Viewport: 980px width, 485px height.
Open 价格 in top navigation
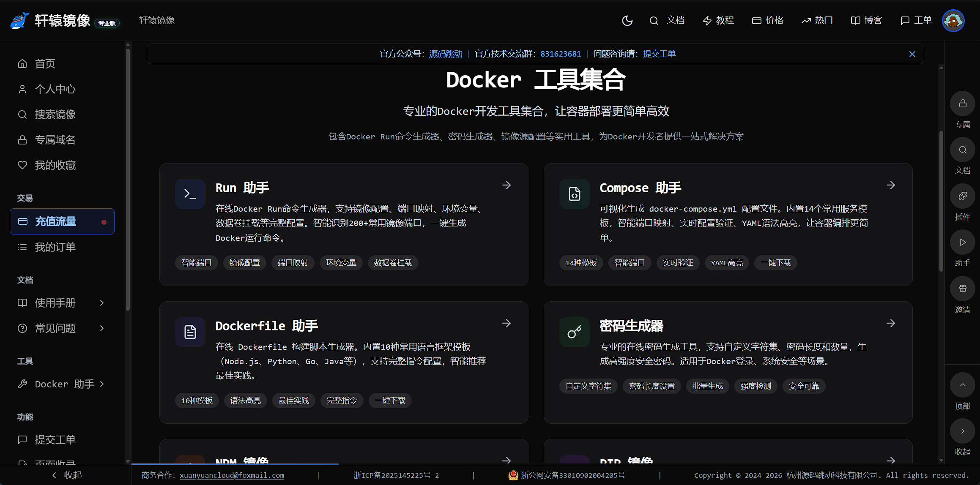tap(767, 20)
